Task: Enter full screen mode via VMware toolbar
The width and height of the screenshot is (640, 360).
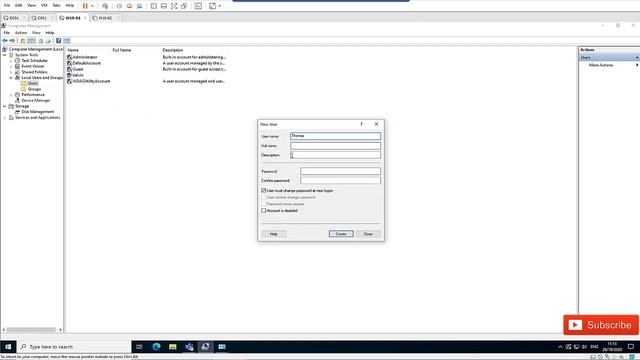Action: (174, 6)
